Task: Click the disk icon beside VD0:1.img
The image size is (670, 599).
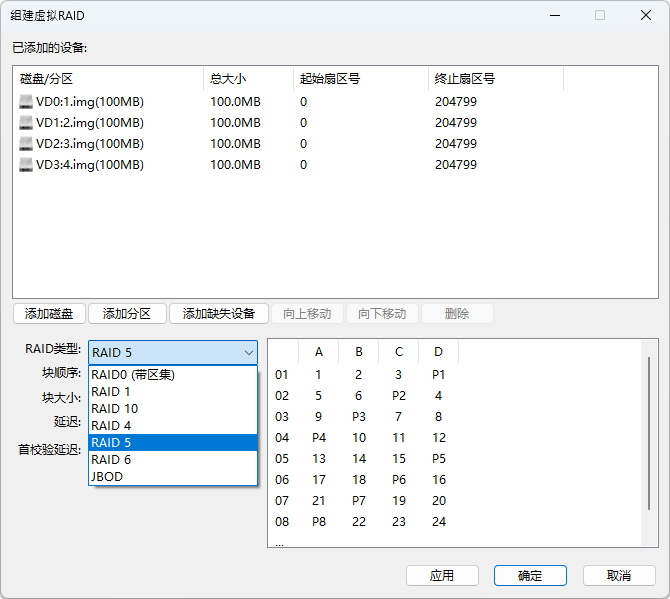Action: tap(26, 102)
